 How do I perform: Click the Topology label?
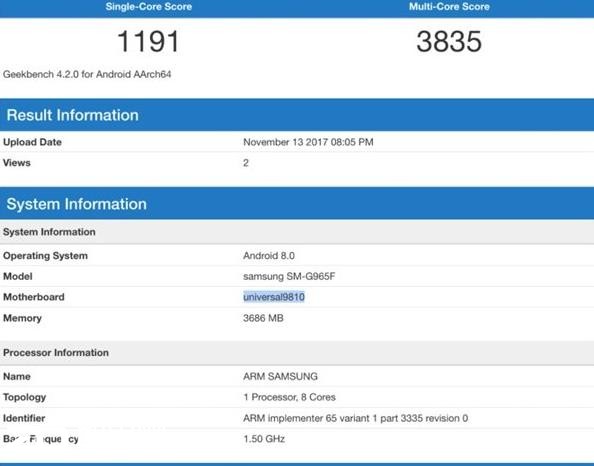coord(25,397)
